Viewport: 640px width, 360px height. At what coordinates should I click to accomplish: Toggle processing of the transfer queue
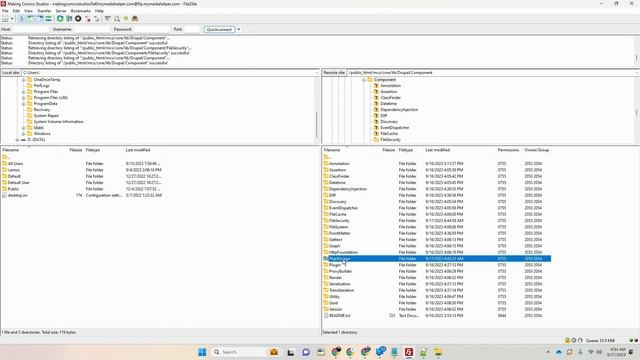coord(69,19)
